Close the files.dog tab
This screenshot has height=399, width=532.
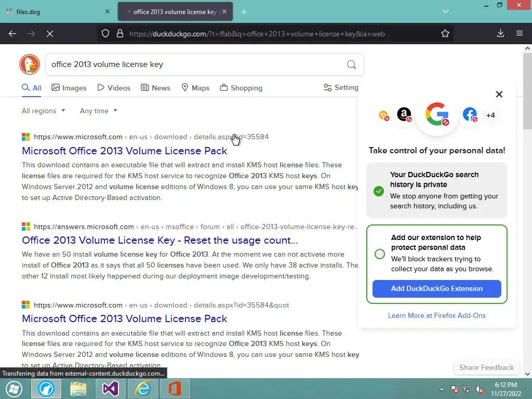click(108, 11)
